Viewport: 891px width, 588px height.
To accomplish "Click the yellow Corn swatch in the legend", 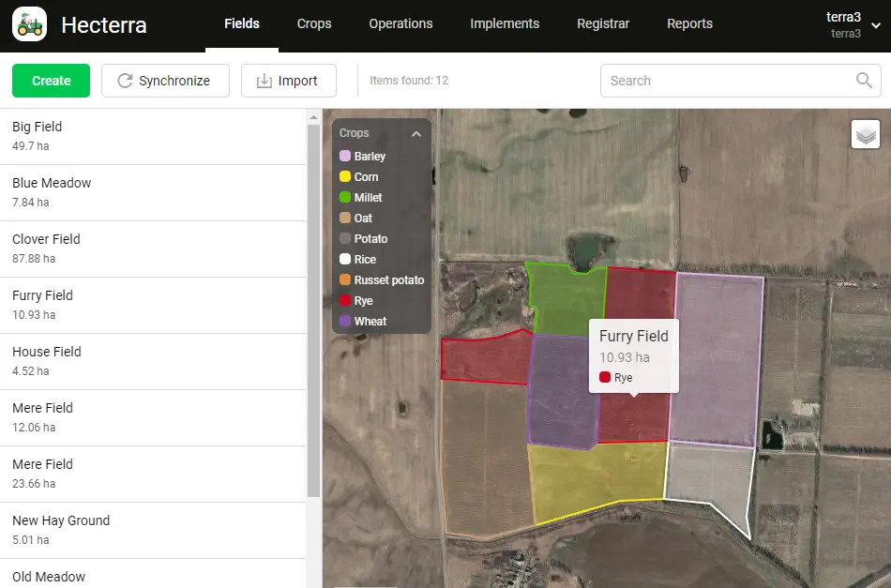I will pyautogui.click(x=345, y=176).
